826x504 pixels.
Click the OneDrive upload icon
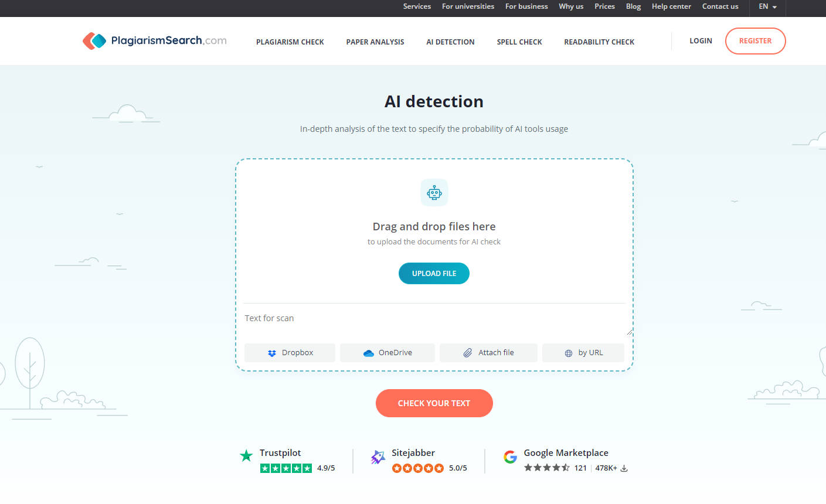coord(369,352)
